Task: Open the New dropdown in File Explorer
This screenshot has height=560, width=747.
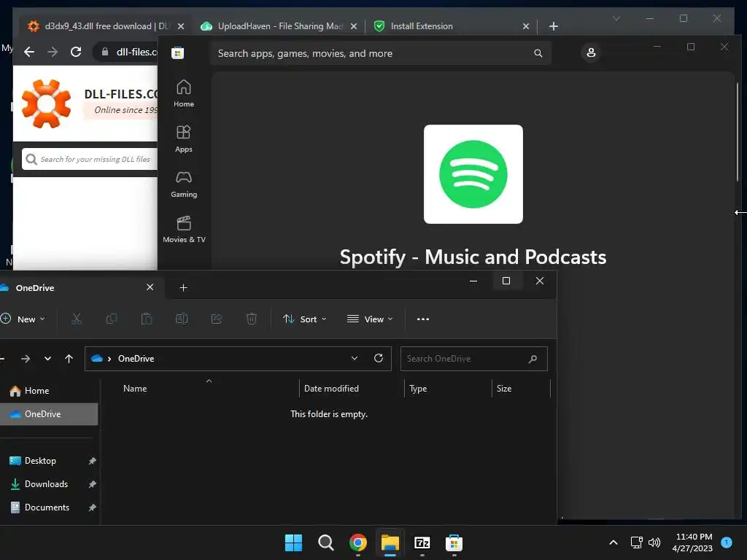Action: [24, 319]
